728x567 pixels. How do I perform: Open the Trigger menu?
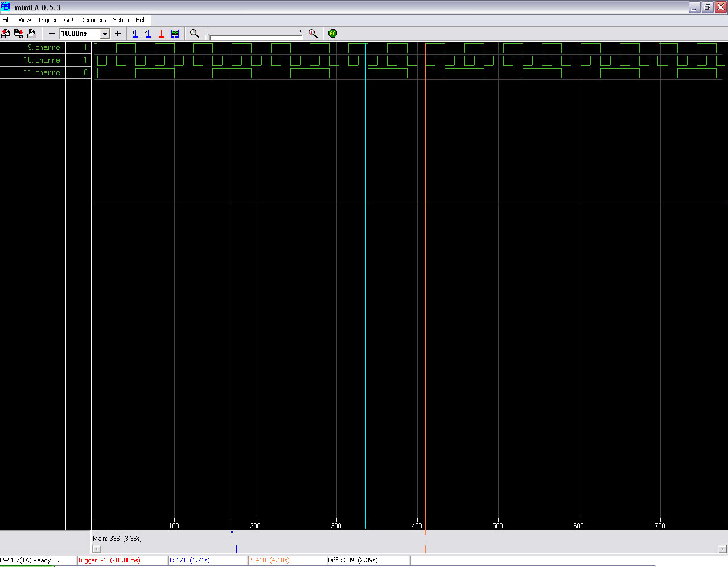pos(47,20)
